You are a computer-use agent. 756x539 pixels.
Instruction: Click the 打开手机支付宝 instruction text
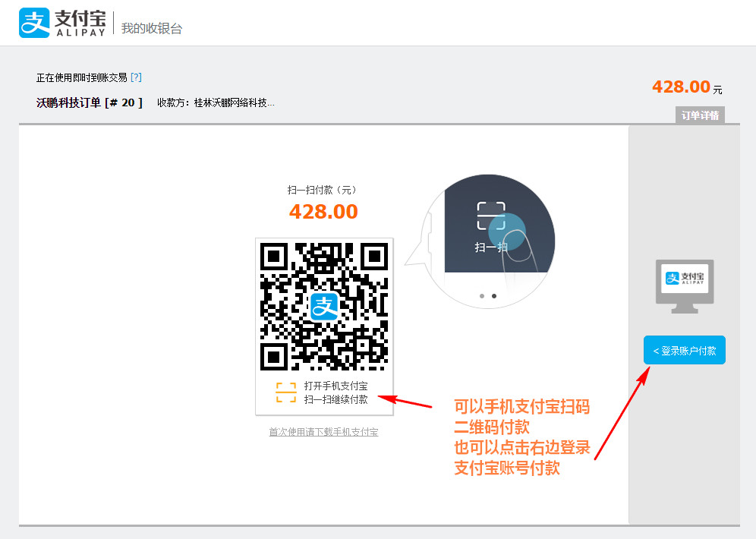click(336, 386)
